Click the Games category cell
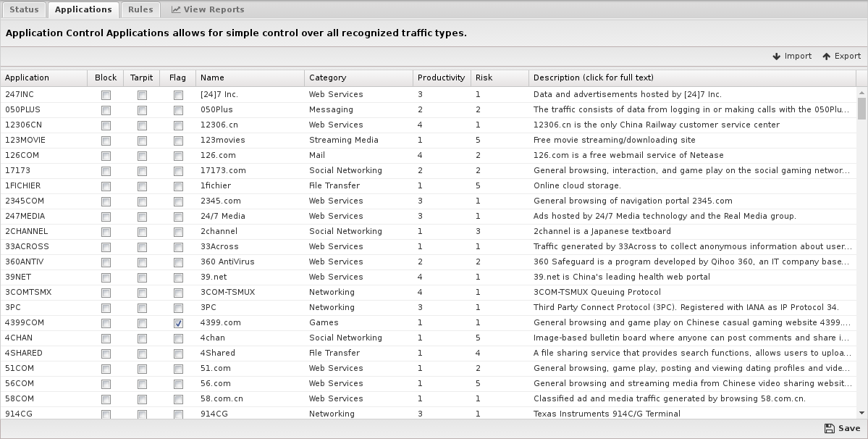The height and width of the screenshot is (439, 868). (x=358, y=322)
